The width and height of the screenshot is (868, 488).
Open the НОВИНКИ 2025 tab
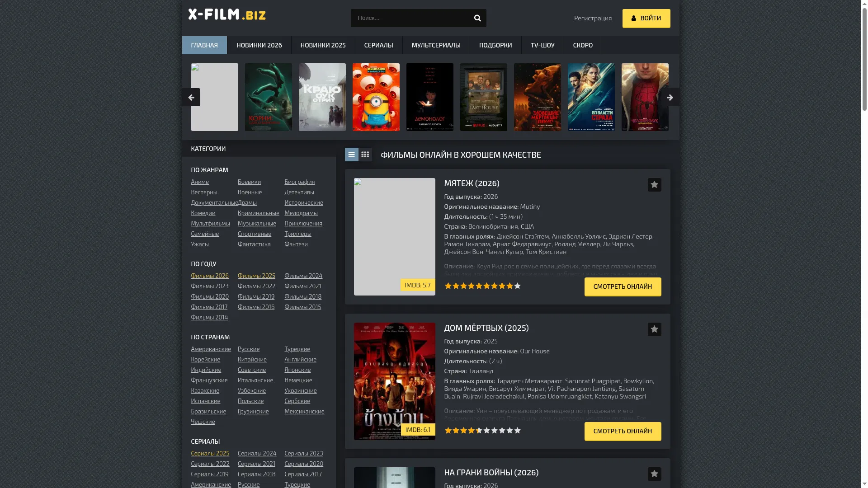click(x=323, y=45)
